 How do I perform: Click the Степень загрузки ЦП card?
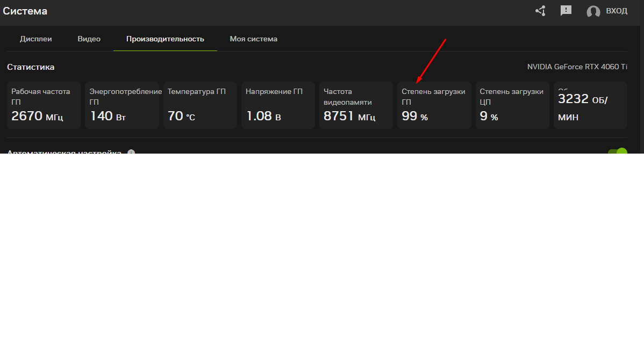512,105
